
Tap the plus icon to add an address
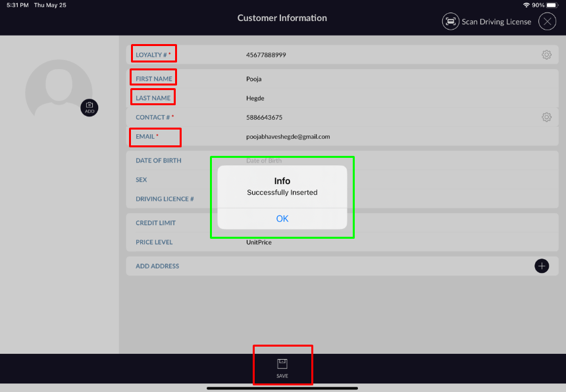(542, 266)
